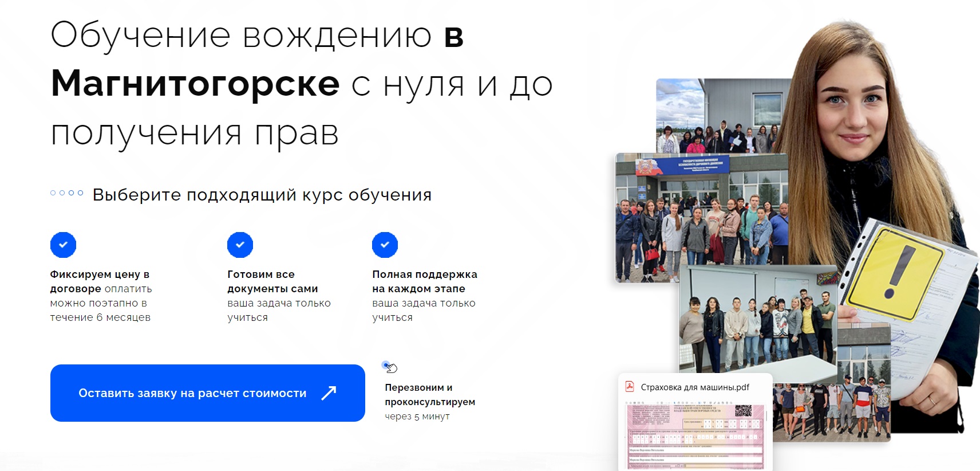The image size is (980, 471).
Task: Select the fourth dot of the step indicator
Action: [x=80, y=193]
